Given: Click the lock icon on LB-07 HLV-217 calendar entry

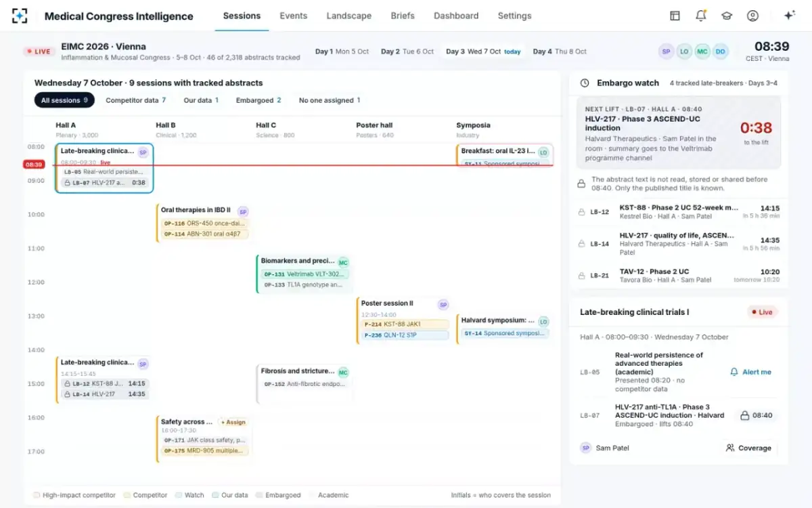Looking at the screenshot, I should pyautogui.click(x=67, y=183).
